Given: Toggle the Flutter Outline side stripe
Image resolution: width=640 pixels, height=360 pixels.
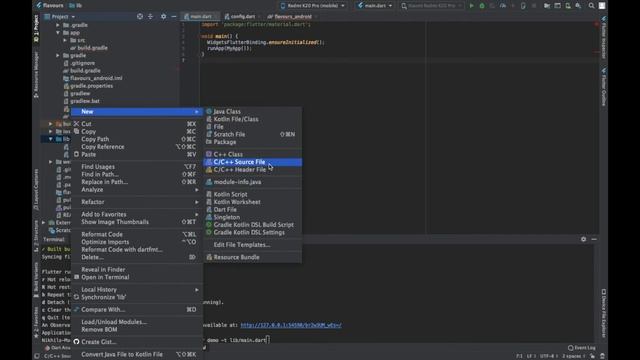Looking at the screenshot, I should click(x=604, y=87).
